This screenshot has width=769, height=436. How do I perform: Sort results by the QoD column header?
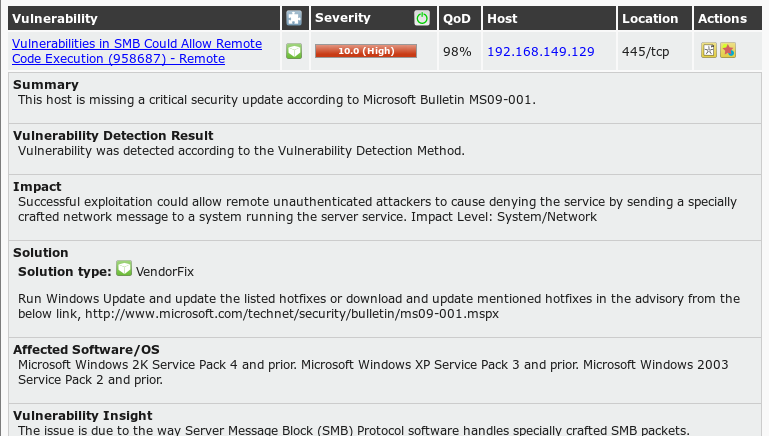point(457,19)
